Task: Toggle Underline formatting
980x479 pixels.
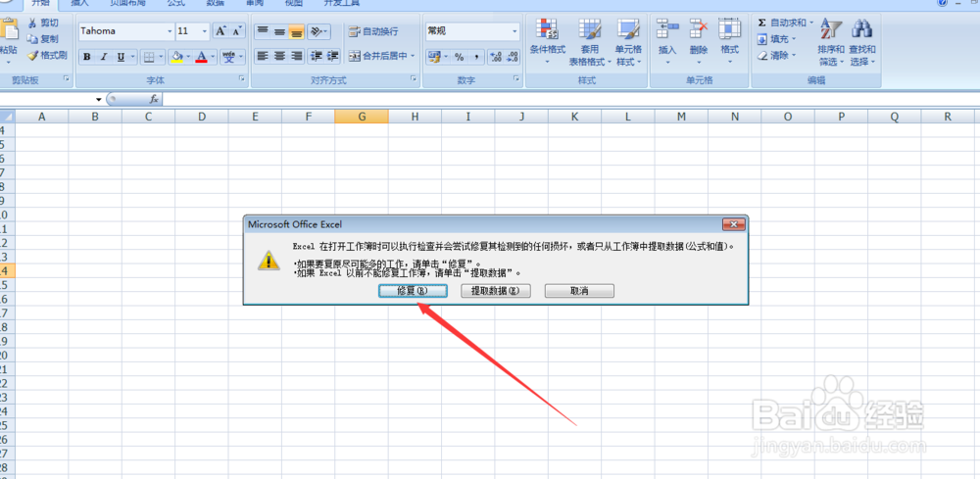Action: click(x=121, y=57)
